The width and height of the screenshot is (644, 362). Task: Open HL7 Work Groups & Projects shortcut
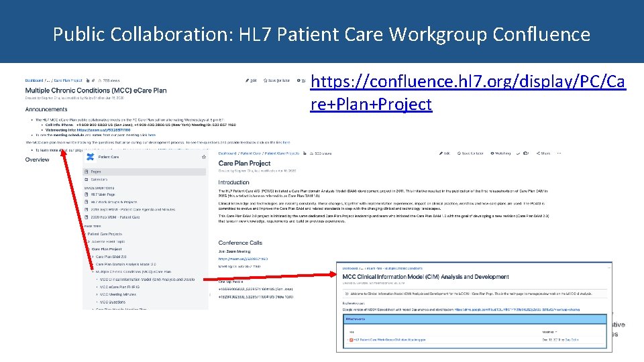click(x=114, y=202)
